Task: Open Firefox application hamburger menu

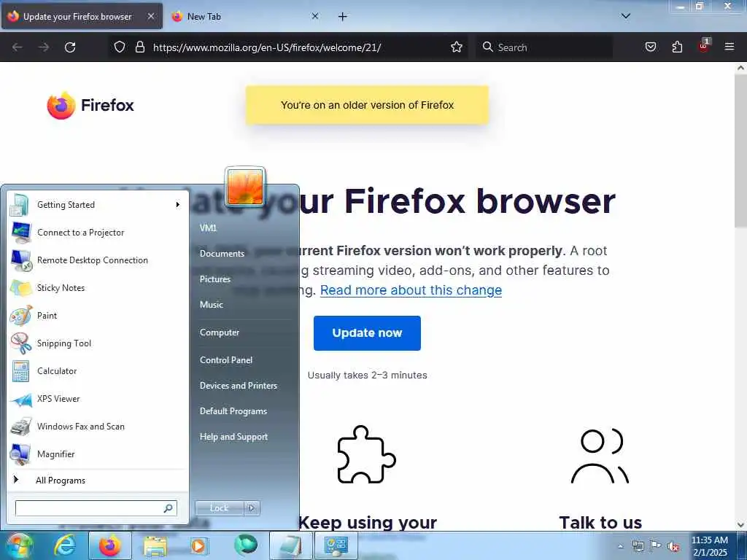Action: pyautogui.click(x=729, y=47)
